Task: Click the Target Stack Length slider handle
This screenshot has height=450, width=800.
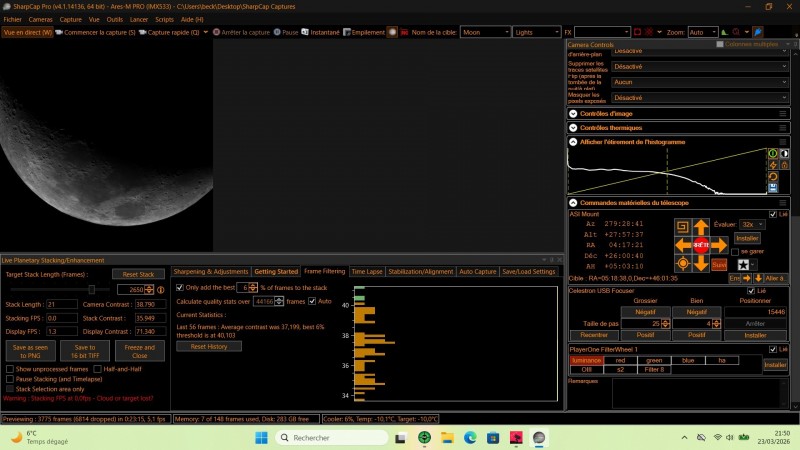Action: click(92, 290)
